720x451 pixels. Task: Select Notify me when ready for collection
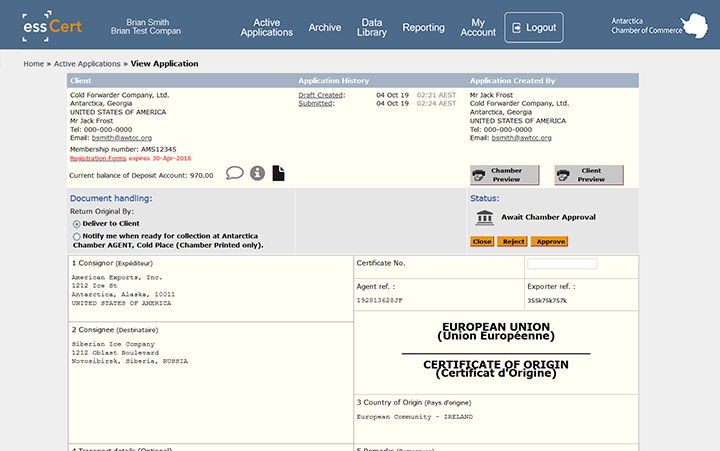pyautogui.click(x=77, y=237)
